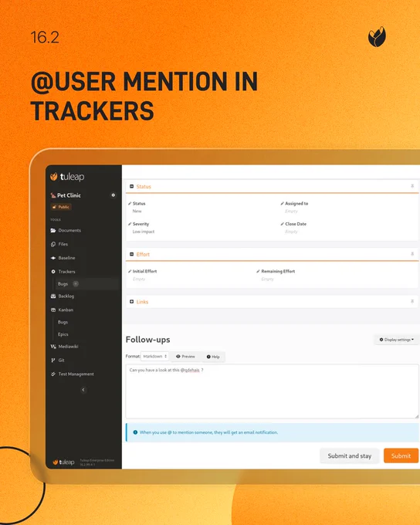Viewport: 420px width, 525px height.
Task: Click the 'Low impact' severity value
Action: click(144, 232)
